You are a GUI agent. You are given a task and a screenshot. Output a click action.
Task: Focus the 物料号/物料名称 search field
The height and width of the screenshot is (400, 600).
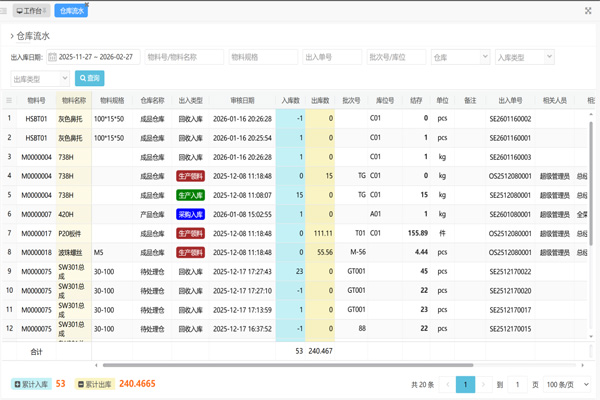(x=184, y=57)
